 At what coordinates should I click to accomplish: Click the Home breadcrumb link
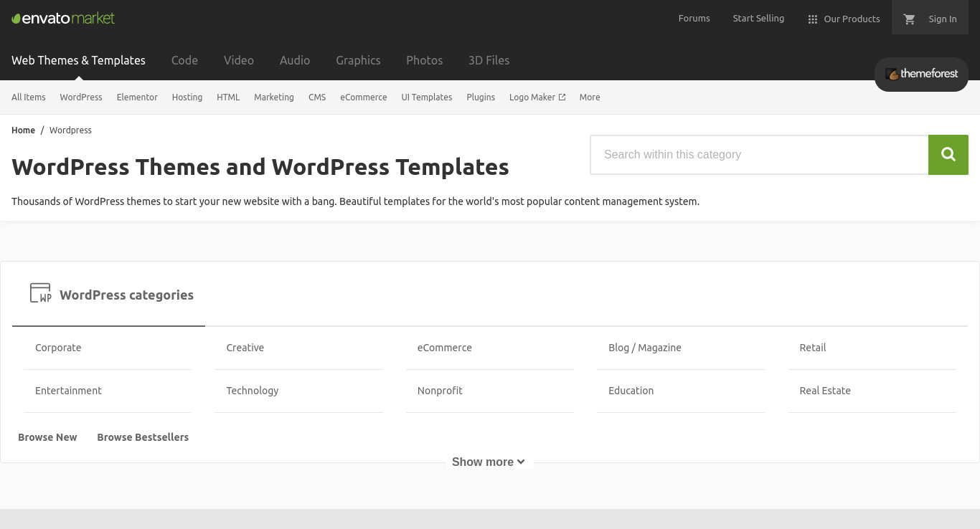pos(23,130)
